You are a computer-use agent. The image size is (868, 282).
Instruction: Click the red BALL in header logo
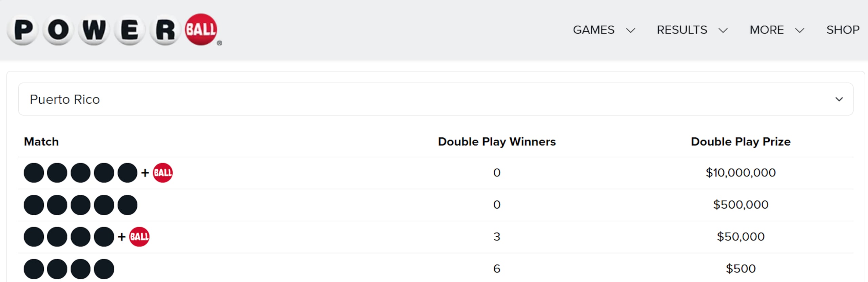pos(201,29)
